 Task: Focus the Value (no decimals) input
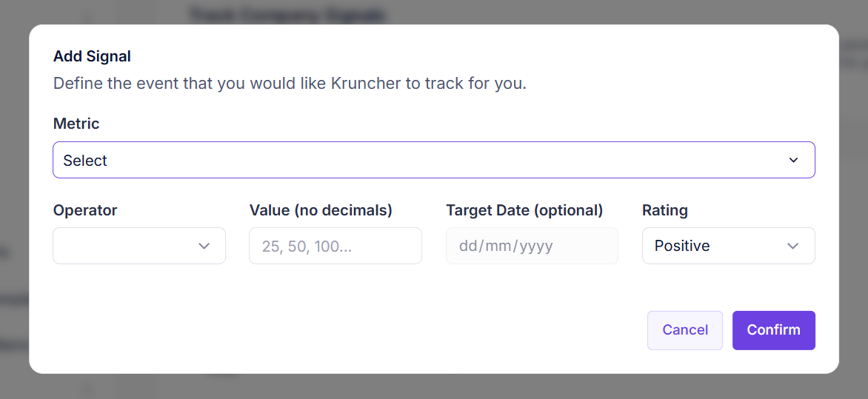pos(335,246)
